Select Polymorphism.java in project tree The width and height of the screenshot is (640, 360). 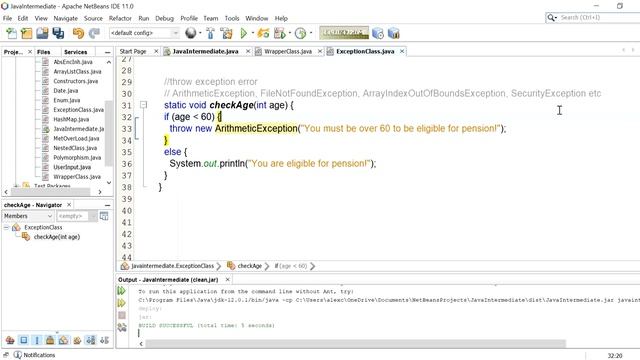pyautogui.click(x=77, y=158)
